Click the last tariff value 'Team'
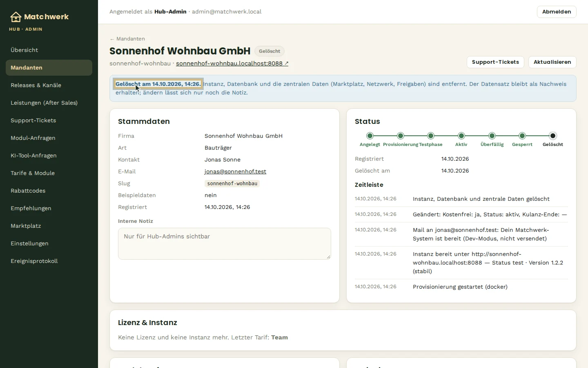The height and width of the screenshot is (368, 588). [280, 337]
